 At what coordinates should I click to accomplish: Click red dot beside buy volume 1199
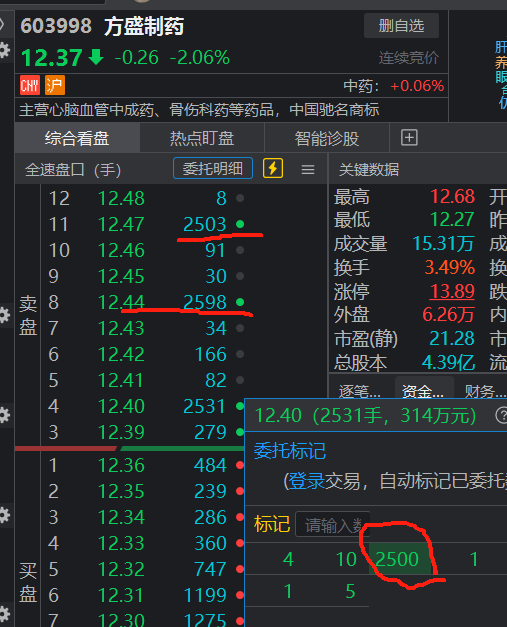pos(240,595)
